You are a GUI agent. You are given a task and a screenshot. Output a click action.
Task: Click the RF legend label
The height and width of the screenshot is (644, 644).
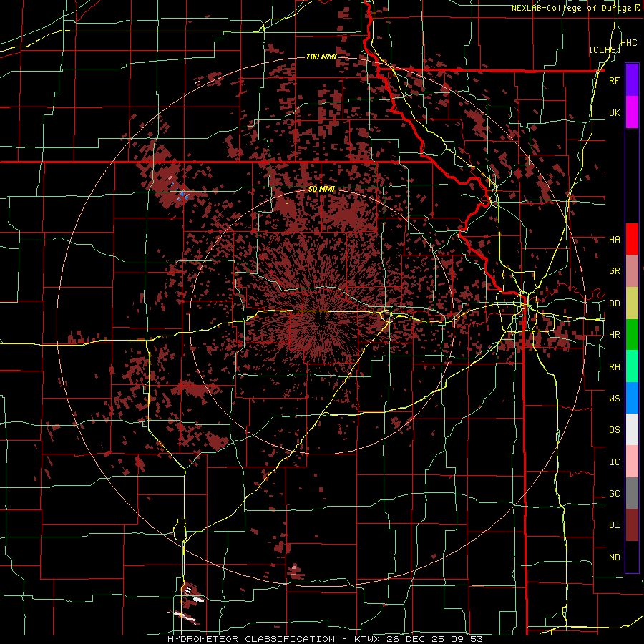pos(614,80)
